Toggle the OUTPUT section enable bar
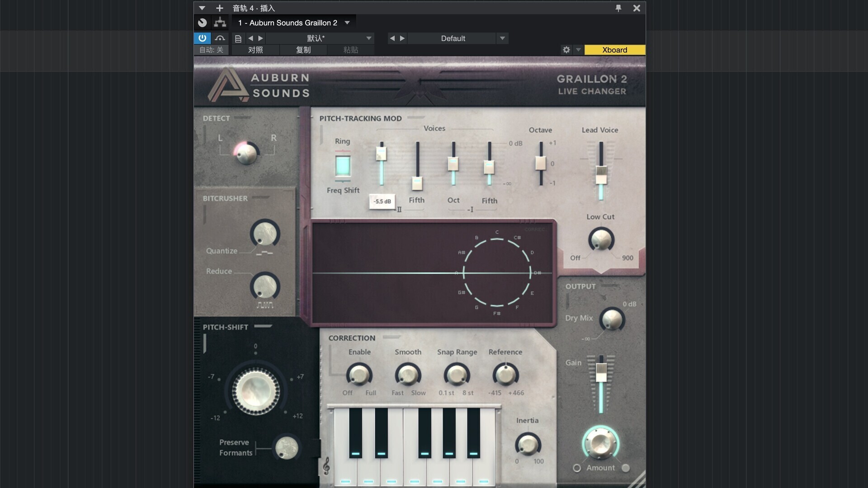Image resolution: width=868 pixels, height=488 pixels. 610,286
